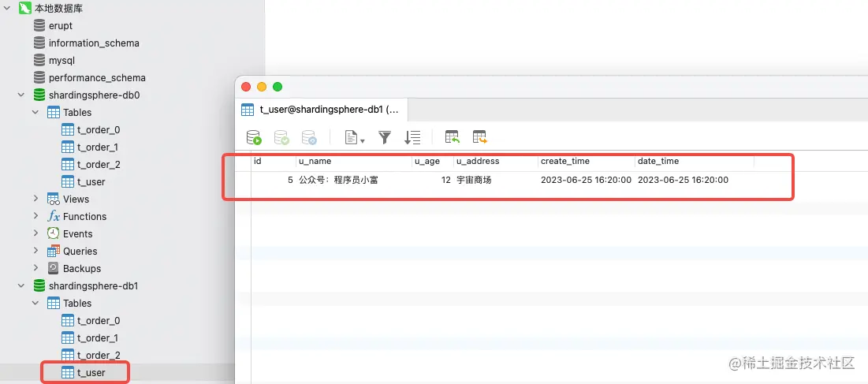Expand the Queries node
The image size is (868, 384).
pos(35,251)
